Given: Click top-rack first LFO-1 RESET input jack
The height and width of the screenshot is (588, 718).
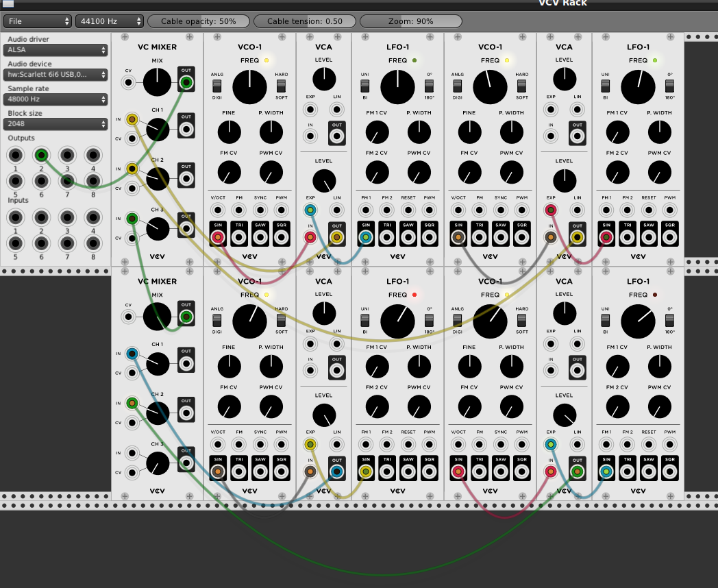Looking at the screenshot, I should pyautogui.click(x=408, y=210).
